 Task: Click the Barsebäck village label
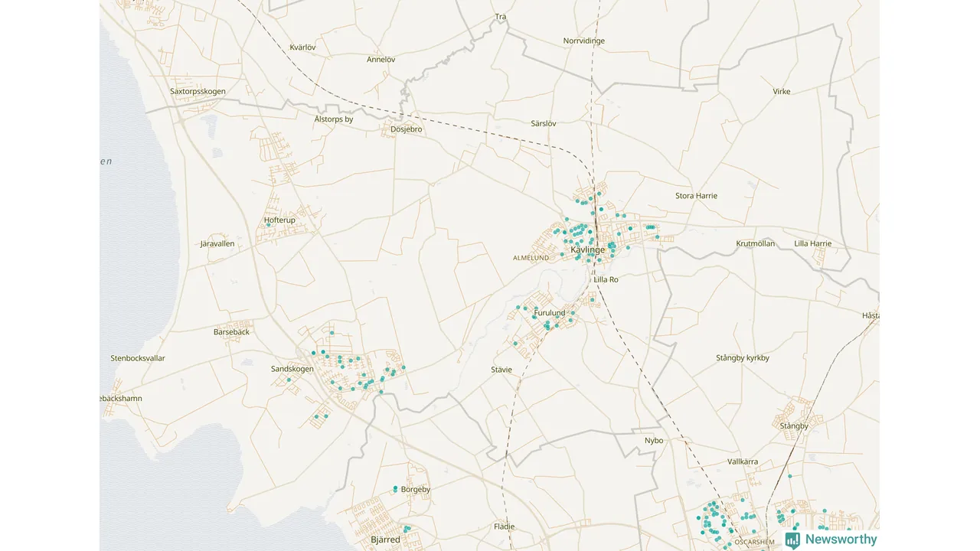[x=231, y=332]
